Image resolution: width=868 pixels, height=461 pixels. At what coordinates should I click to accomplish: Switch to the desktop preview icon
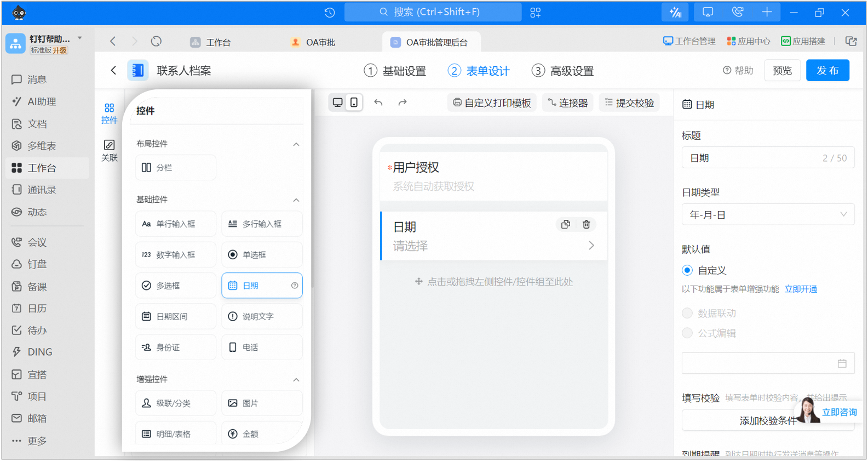tap(338, 103)
